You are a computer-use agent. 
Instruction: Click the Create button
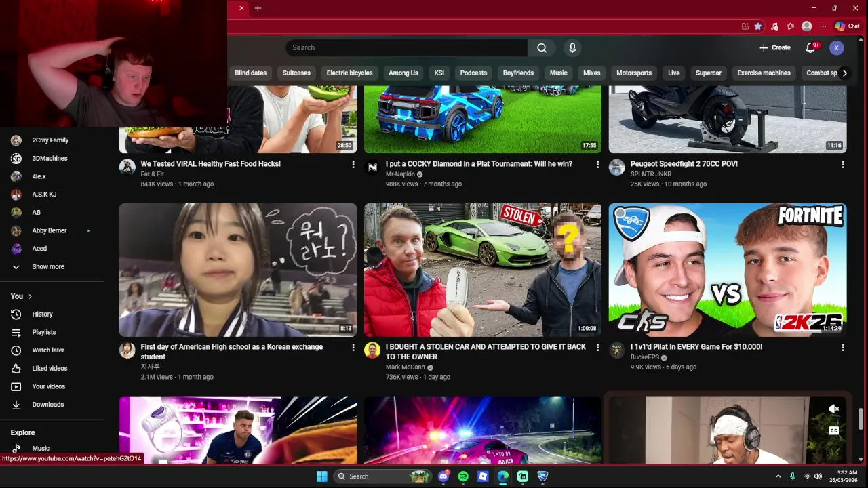click(775, 47)
